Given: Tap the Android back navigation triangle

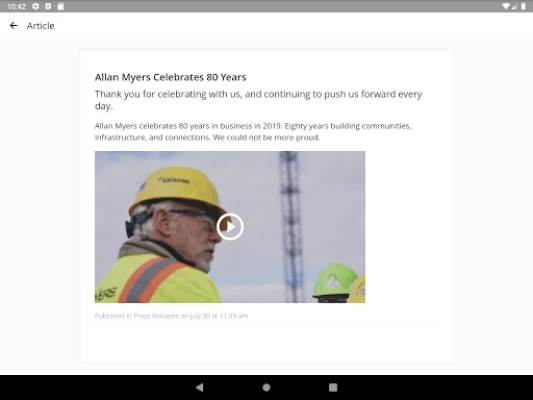Looking at the screenshot, I should [200, 387].
